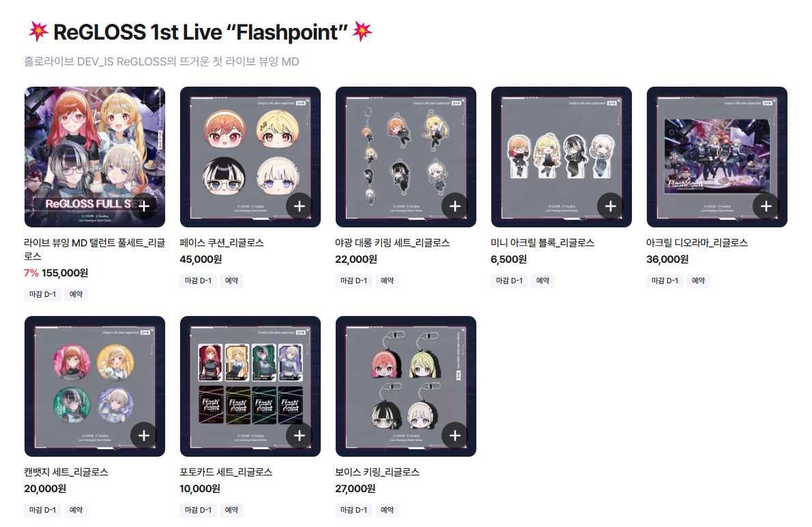Add 아크릴 디오라마 using its plus icon
812x527 pixels.
(x=766, y=206)
